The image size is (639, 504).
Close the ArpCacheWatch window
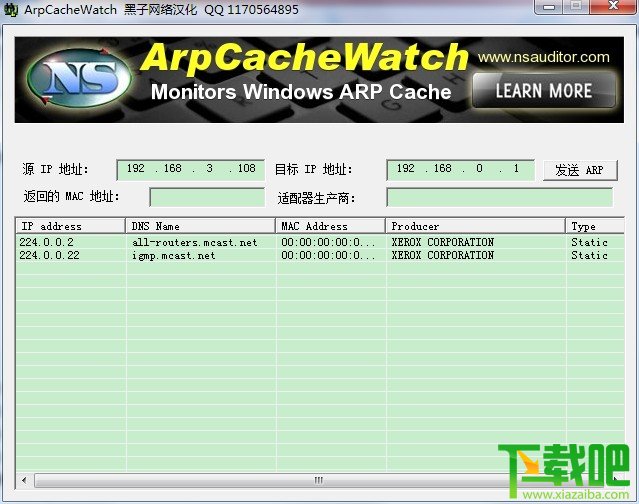(613, 7)
